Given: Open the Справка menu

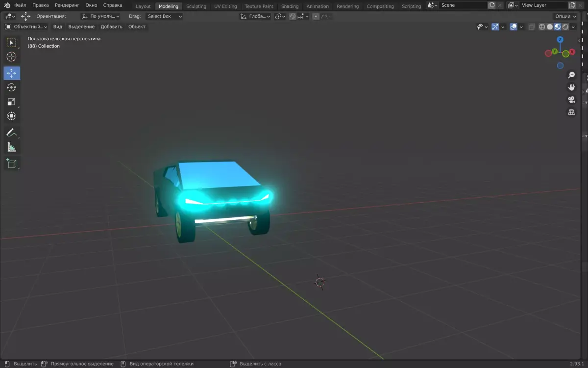Looking at the screenshot, I should (x=113, y=5).
